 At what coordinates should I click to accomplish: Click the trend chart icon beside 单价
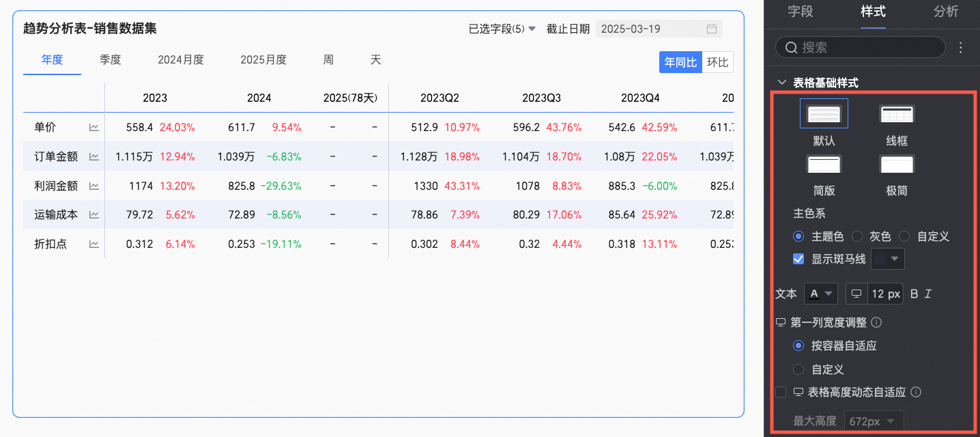(x=94, y=127)
